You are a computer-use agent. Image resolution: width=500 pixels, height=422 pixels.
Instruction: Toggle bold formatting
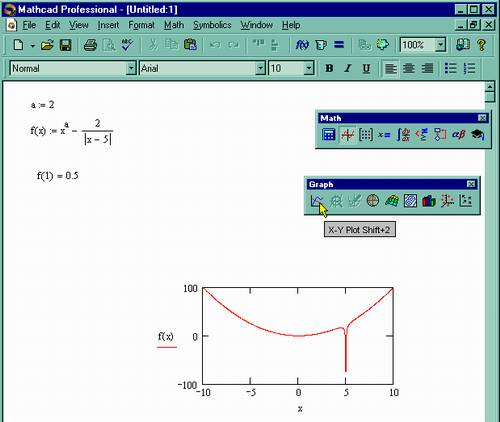coord(329,68)
